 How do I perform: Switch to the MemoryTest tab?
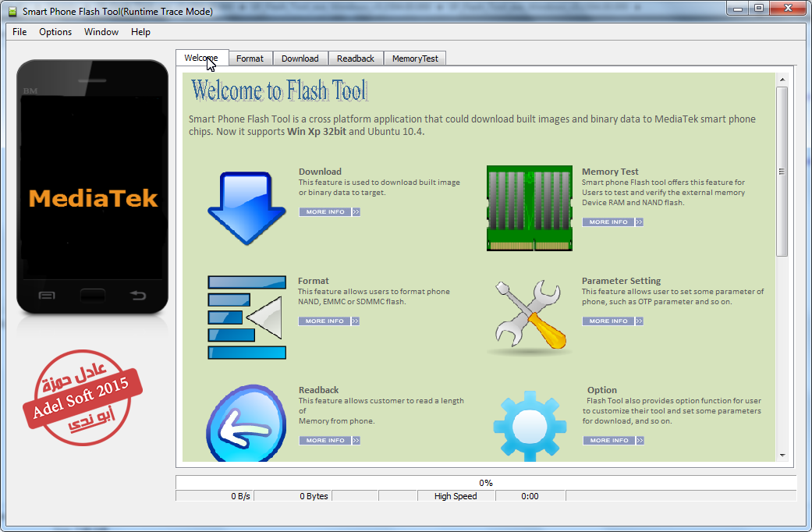click(415, 59)
